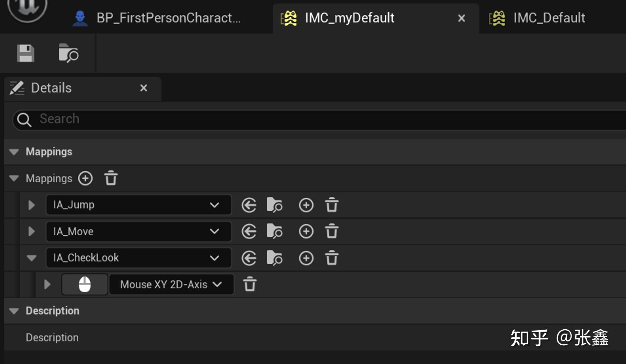Image resolution: width=626 pixels, height=364 pixels.
Task: Use selected asset arrow for IA_Jump
Action: pyautogui.click(x=249, y=205)
